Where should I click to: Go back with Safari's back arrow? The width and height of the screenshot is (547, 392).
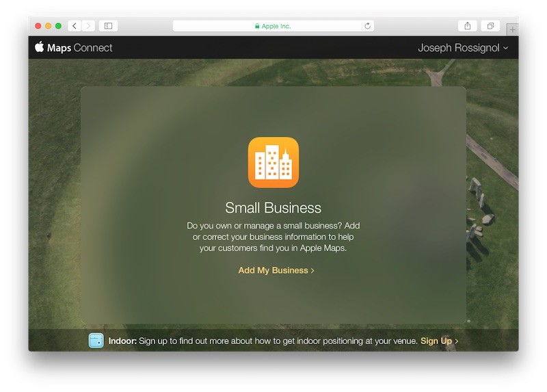75,26
